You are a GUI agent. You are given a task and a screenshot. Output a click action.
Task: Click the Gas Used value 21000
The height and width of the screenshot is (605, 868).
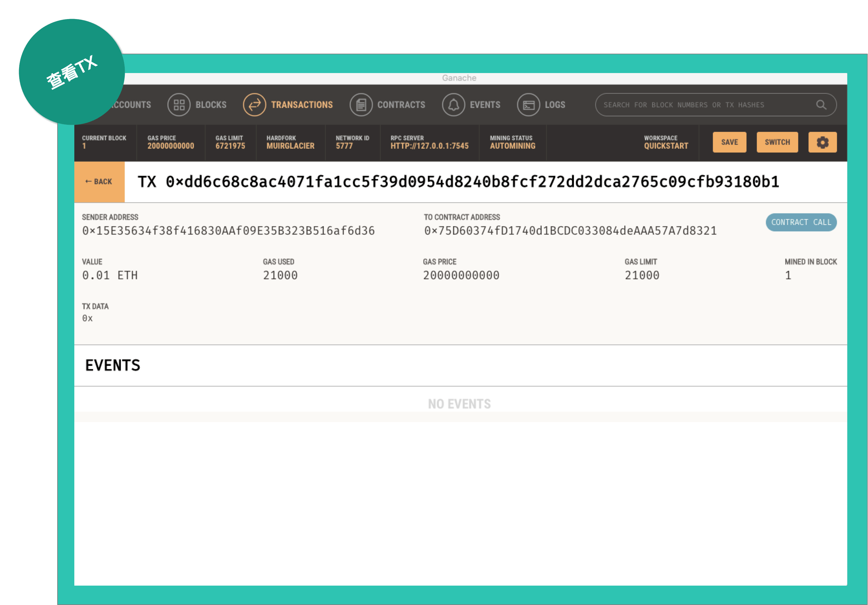point(281,275)
